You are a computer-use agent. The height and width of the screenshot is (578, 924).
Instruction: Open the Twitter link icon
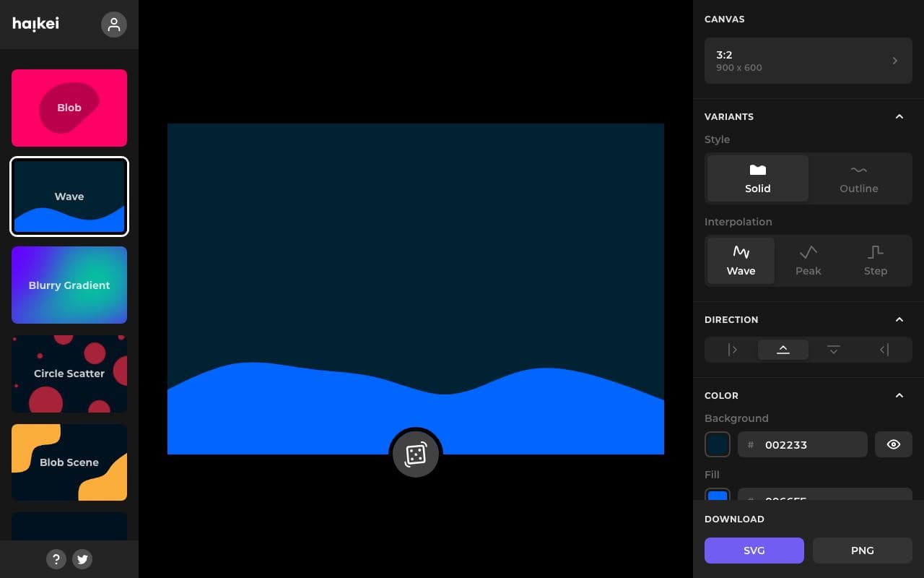82,558
